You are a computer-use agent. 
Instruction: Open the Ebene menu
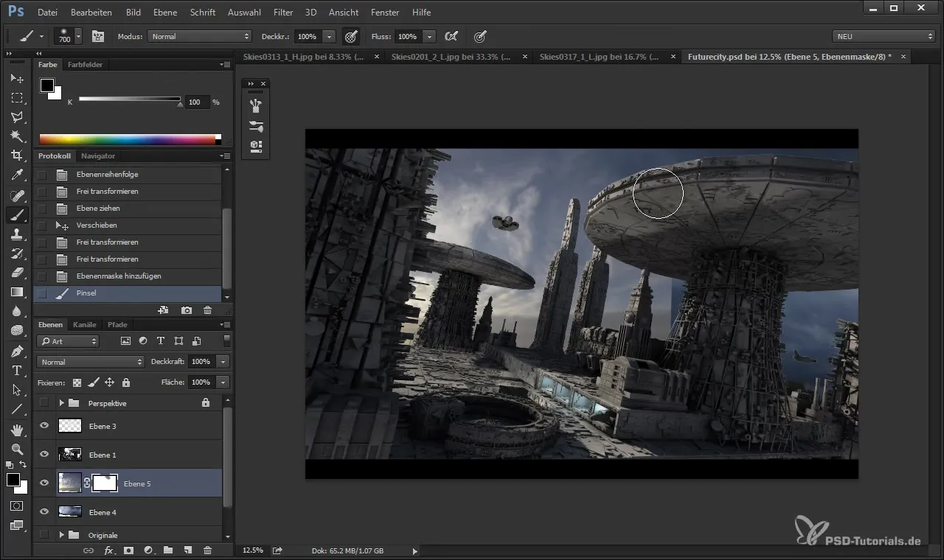[x=166, y=13]
